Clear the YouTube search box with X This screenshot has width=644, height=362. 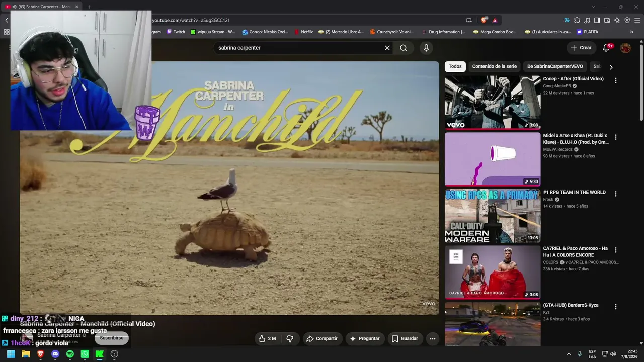pyautogui.click(x=387, y=48)
